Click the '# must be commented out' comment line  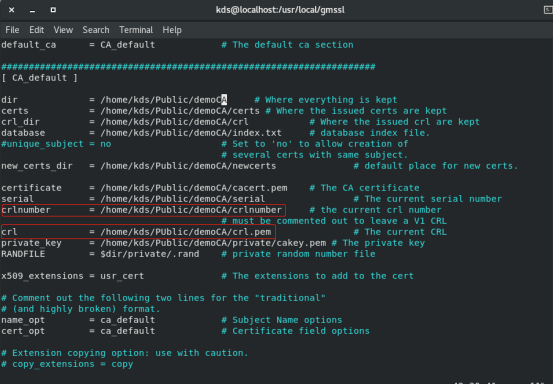(x=334, y=221)
